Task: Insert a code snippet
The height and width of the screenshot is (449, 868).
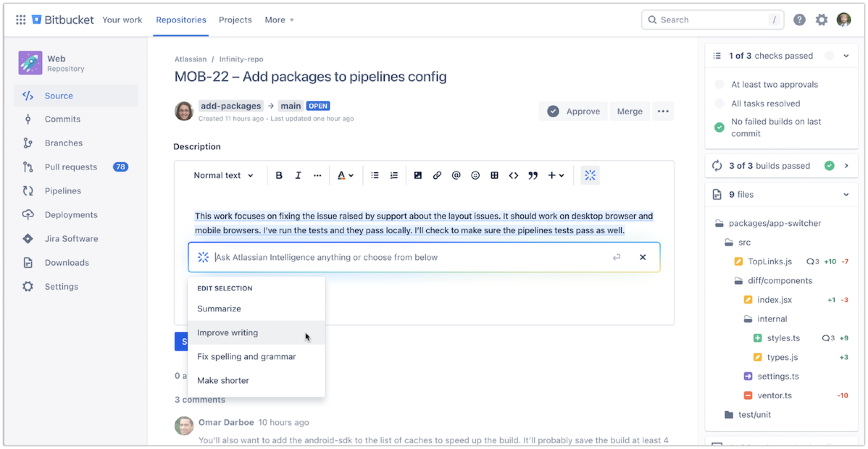Action: click(x=513, y=175)
